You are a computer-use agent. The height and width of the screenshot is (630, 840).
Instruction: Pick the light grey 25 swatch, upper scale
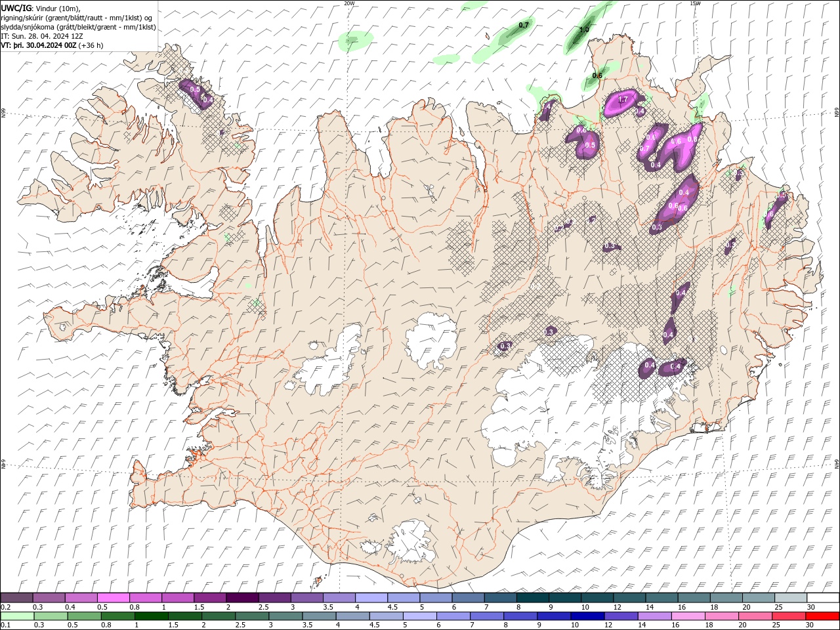[x=790, y=598]
